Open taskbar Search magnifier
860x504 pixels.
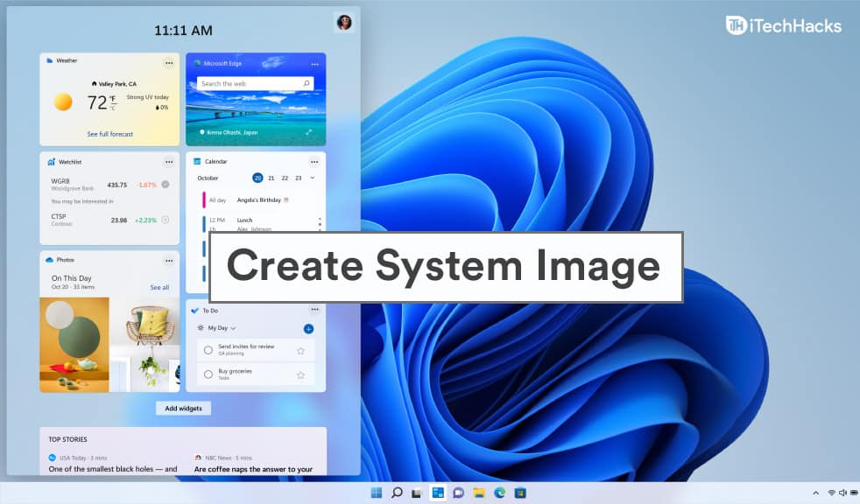click(x=397, y=493)
